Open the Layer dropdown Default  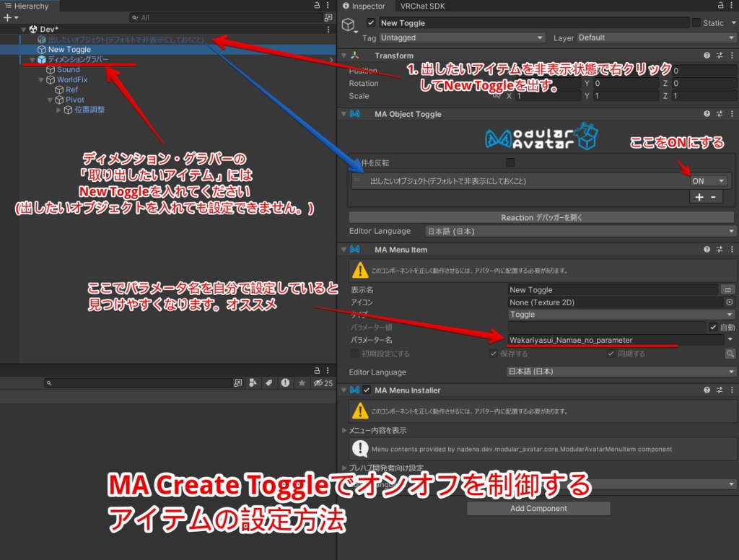(657, 38)
